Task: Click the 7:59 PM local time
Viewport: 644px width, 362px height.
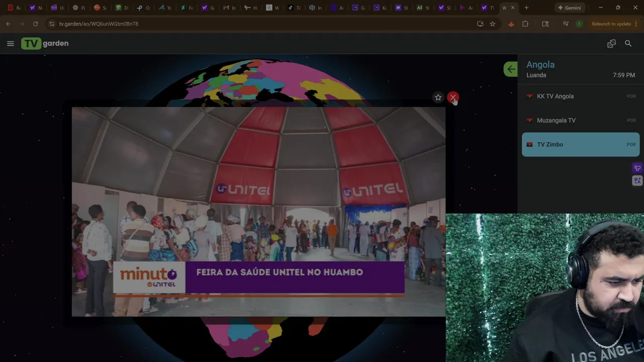Action: point(624,75)
